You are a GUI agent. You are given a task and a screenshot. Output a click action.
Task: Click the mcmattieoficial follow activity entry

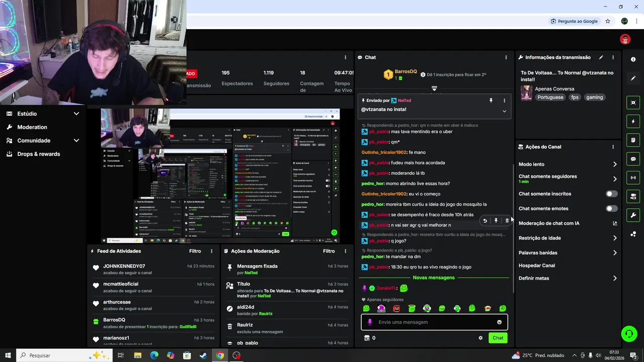point(153,287)
